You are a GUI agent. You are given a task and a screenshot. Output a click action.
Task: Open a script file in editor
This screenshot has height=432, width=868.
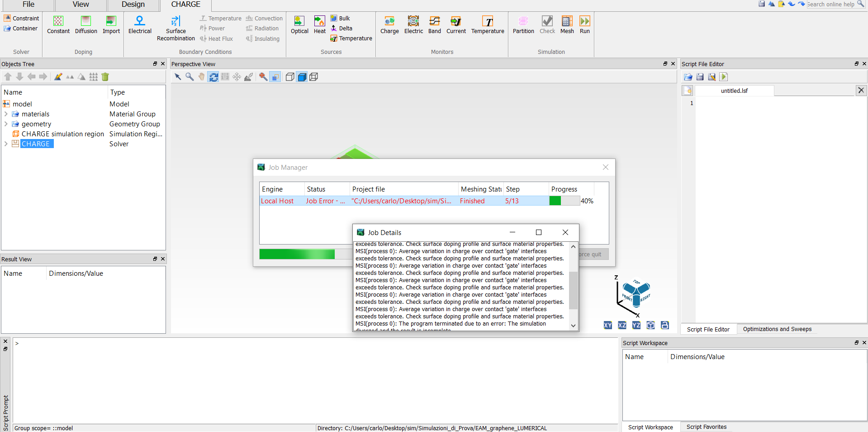tap(688, 77)
